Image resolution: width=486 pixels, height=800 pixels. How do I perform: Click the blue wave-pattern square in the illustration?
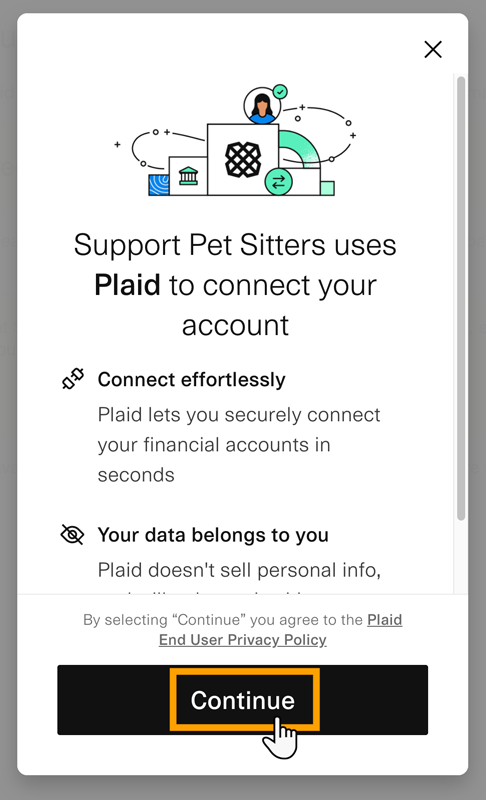point(159,185)
